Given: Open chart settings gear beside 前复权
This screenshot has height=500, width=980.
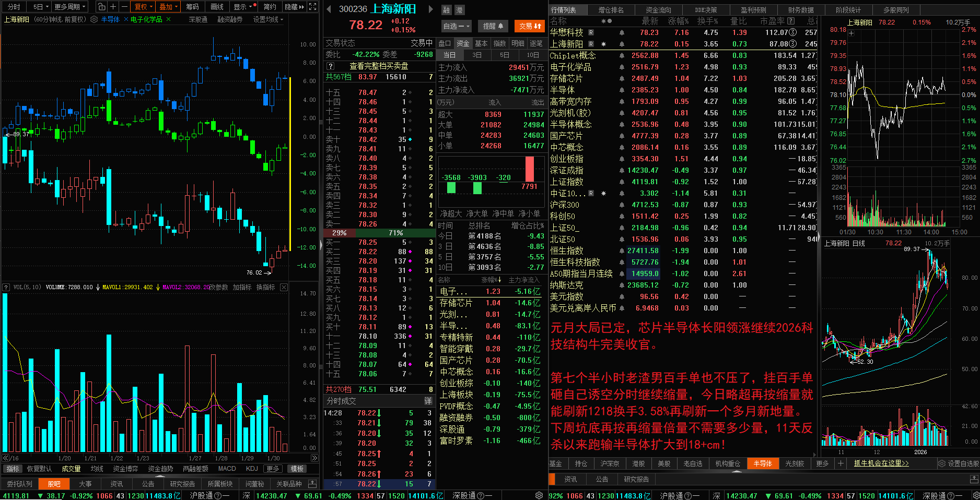Looking at the screenshot, I should [94, 19].
